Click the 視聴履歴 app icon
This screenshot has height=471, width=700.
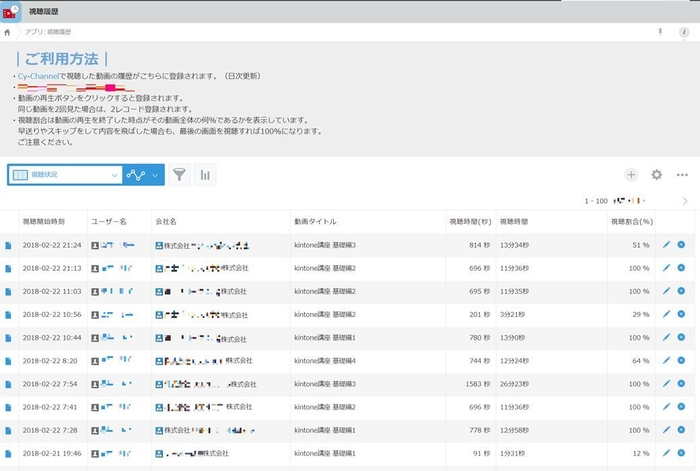pyautogui.click(x=14, y=12)
